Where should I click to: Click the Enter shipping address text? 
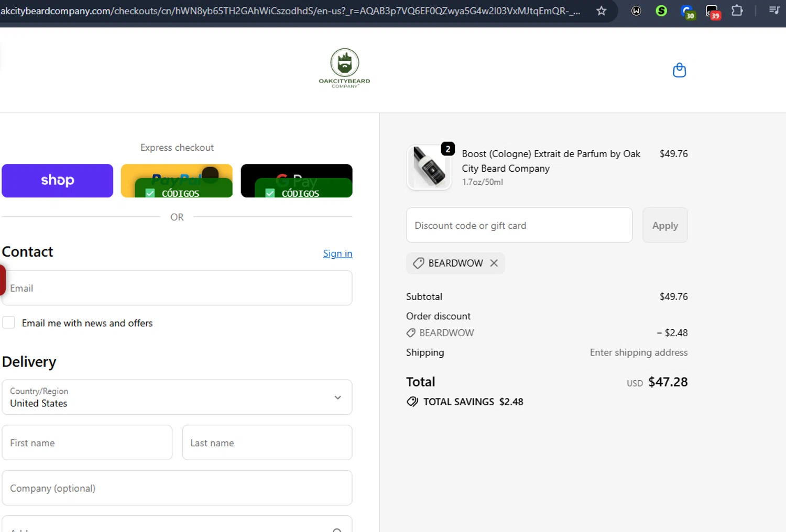639,352
